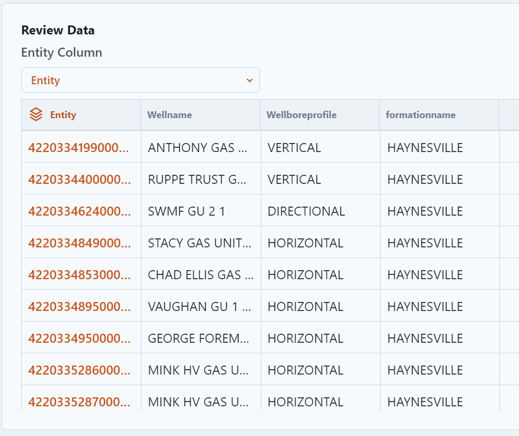Open entity link 4220335286000...
The width and height of the screenshot is (519, 436).
[79, 370]
